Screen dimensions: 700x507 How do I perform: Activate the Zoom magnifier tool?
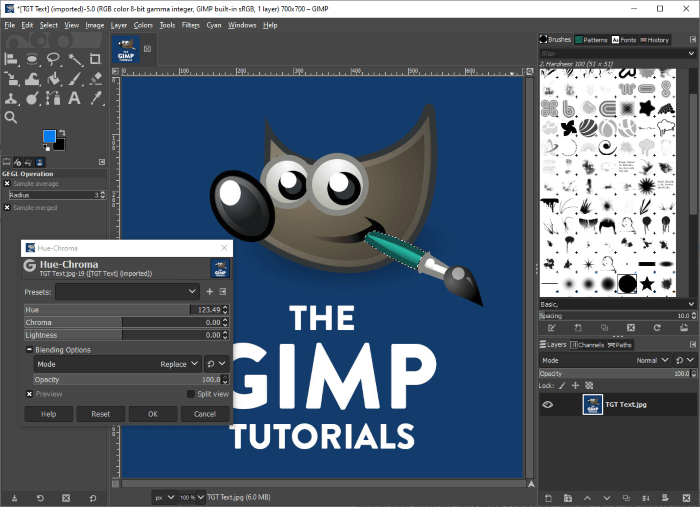pyautogui.click(x=10, y=117)
